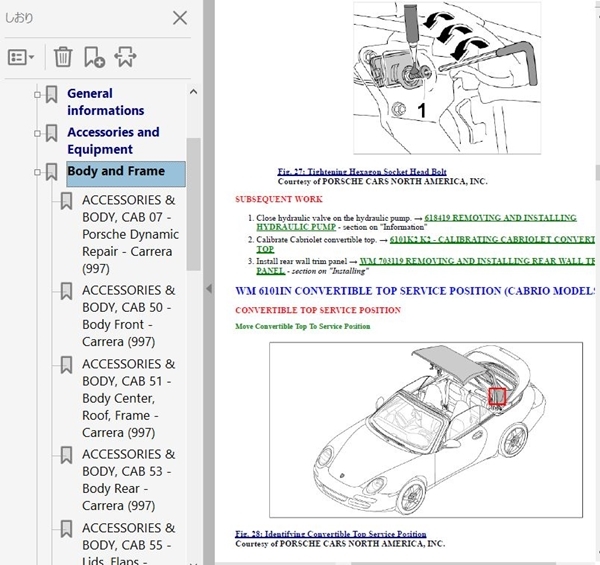Click the SUBSEQUENT WORK heading
This screenshot has width=600, height=565.
tap(279, 199)
